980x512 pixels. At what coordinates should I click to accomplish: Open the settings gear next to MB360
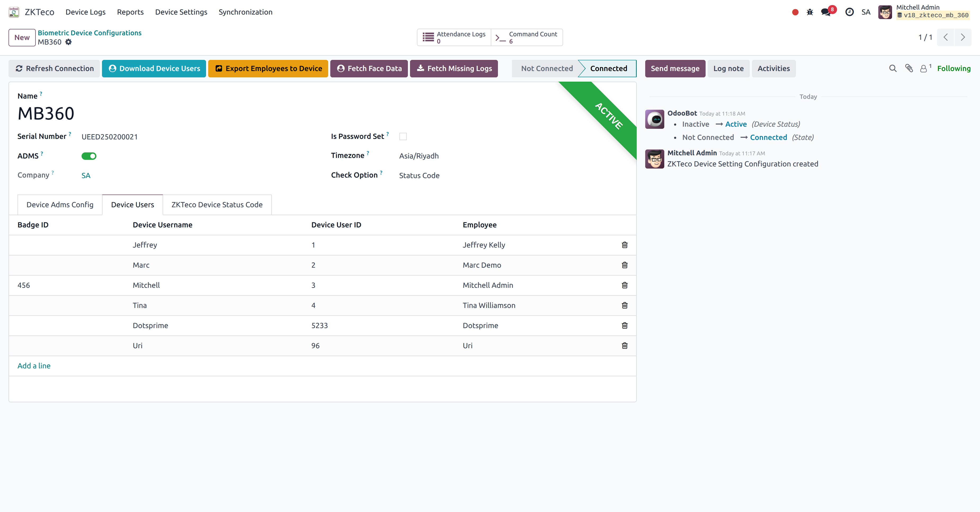click(x=69, y=42)
